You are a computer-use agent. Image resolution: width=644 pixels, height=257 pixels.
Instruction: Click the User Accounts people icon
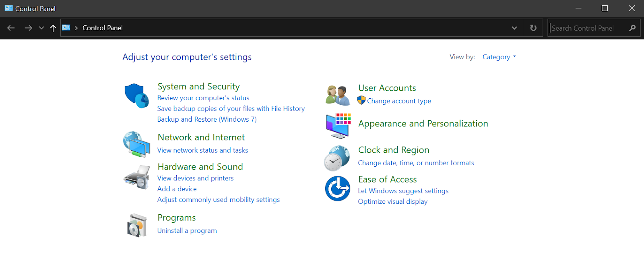tap(338, 95)
